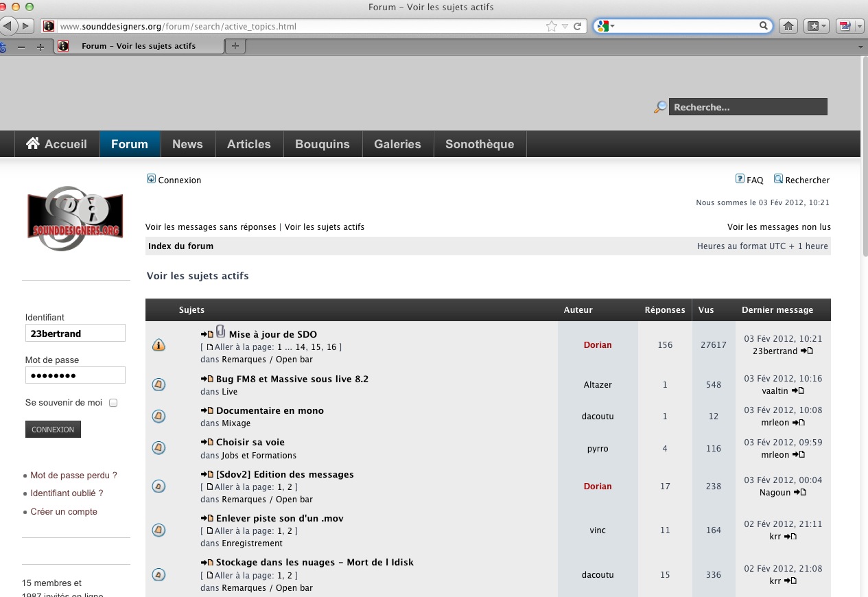Expand the URL bar history dropdown arrow
868x597 pixels.
click(x=565, y=26)
